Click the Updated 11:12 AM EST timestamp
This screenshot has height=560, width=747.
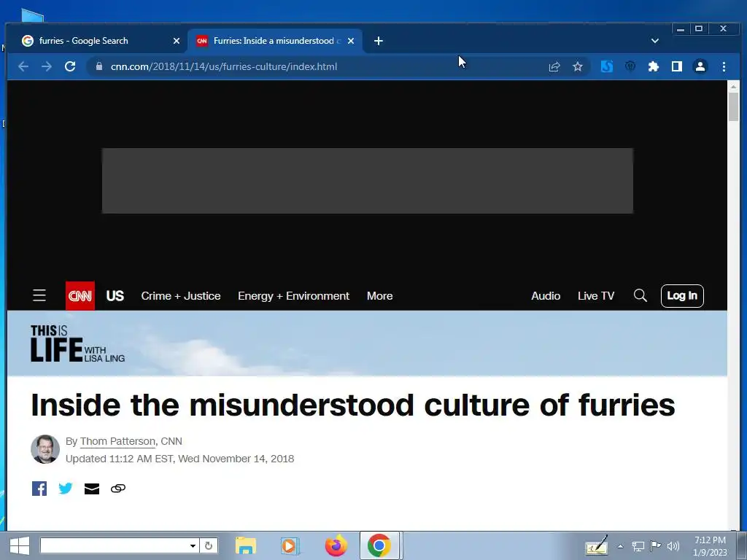(179, 459)
